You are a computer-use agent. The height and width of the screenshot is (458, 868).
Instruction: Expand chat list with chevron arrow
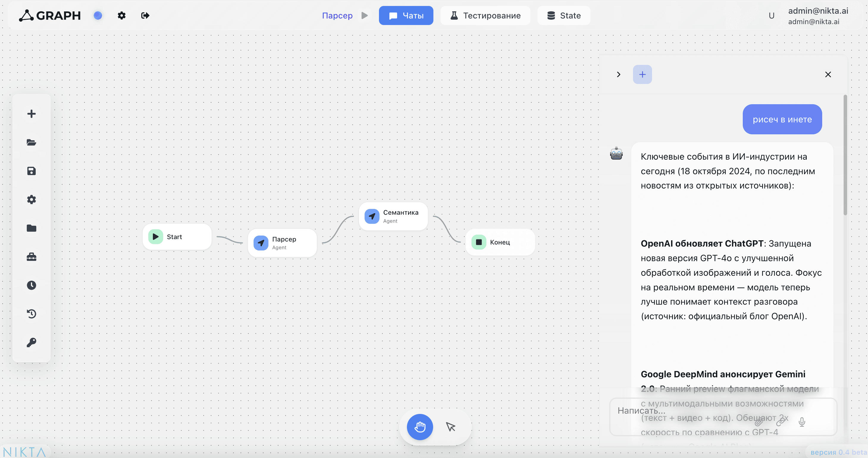pos(618,74)
